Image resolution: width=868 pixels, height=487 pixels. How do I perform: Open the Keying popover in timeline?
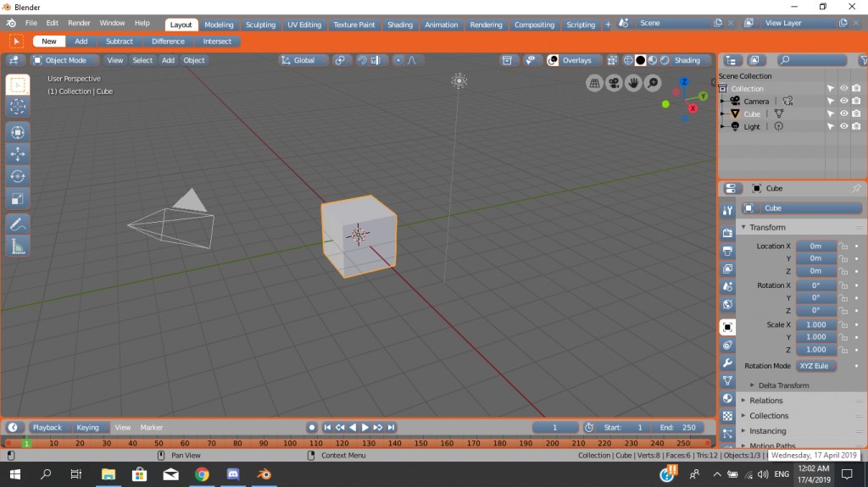point(87,428)
